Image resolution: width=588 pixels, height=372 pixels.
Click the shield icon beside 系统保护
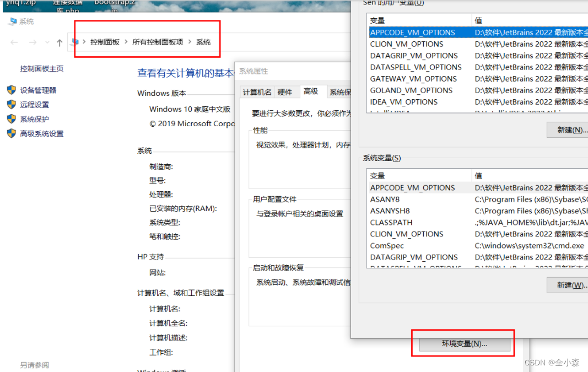tap(11, 119)
